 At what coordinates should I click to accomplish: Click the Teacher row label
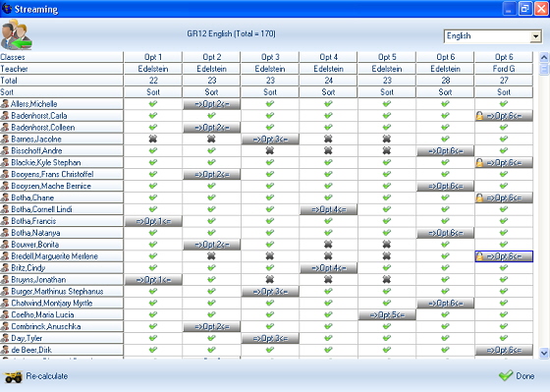click(x=15, y=69)
